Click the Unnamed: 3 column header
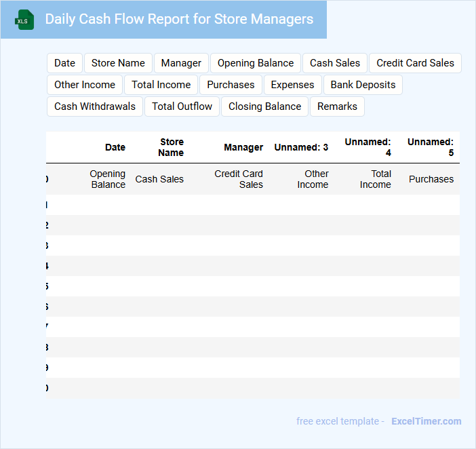476x449 pixels. (301, 147)
